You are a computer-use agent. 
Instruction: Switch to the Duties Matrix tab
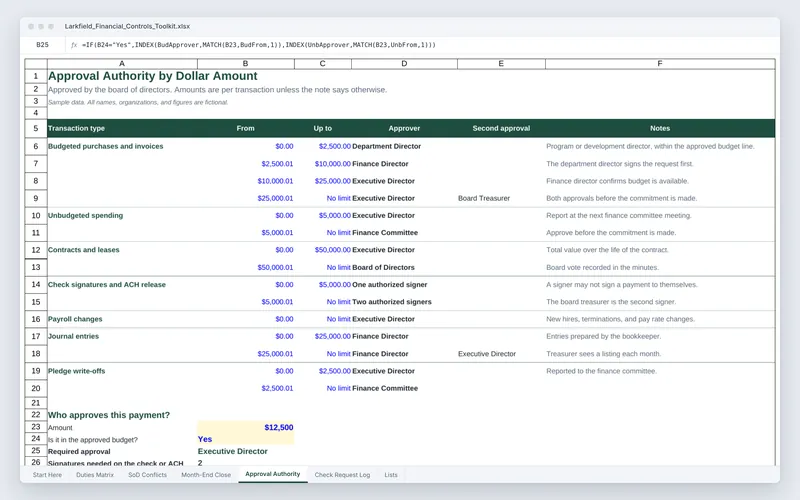(x=95, y=474)
